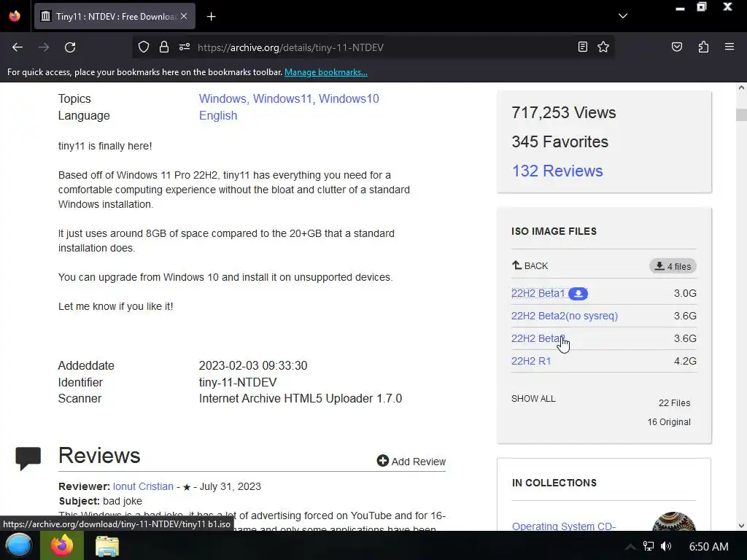This screenshot has height=560, width=747.
Task: Click the English language link
Action: coord(217,115)
